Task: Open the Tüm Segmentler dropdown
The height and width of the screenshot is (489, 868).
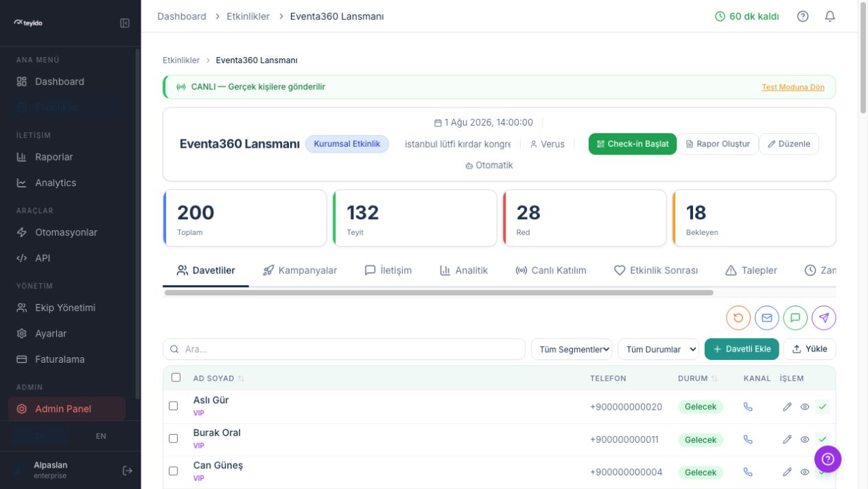Action: point(572,349)
